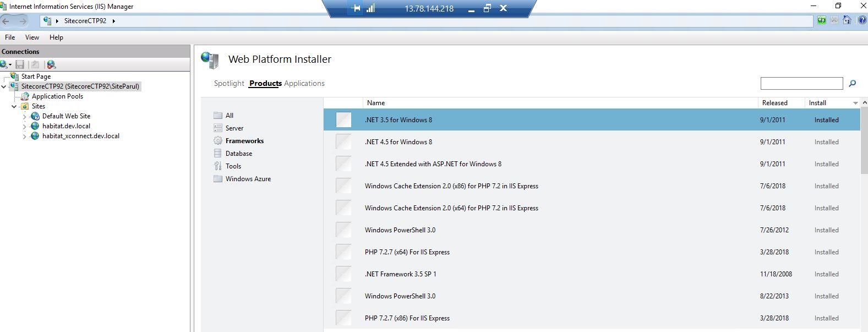Open the File menu
Viewport: 868px width, 332px height.
(10, 37)
